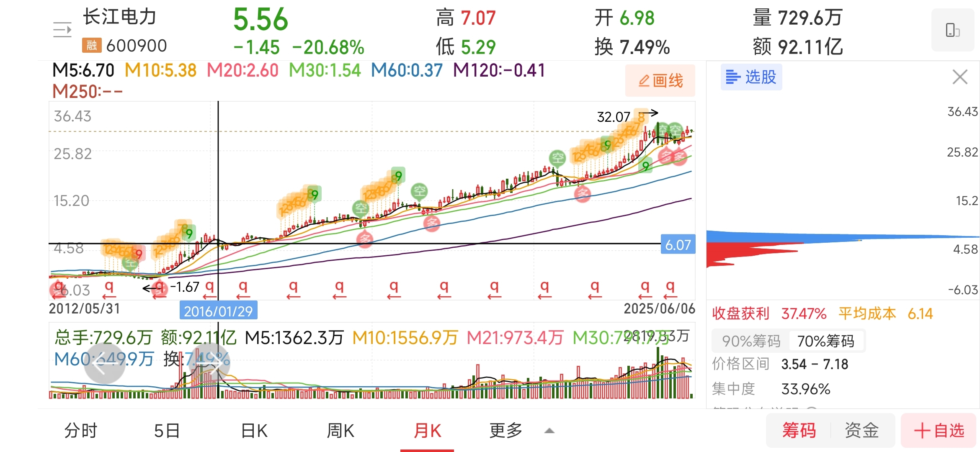This screenshot has height=452, width=980.
Task: Tap the previous candle left arrow
Action: point(104,363)
